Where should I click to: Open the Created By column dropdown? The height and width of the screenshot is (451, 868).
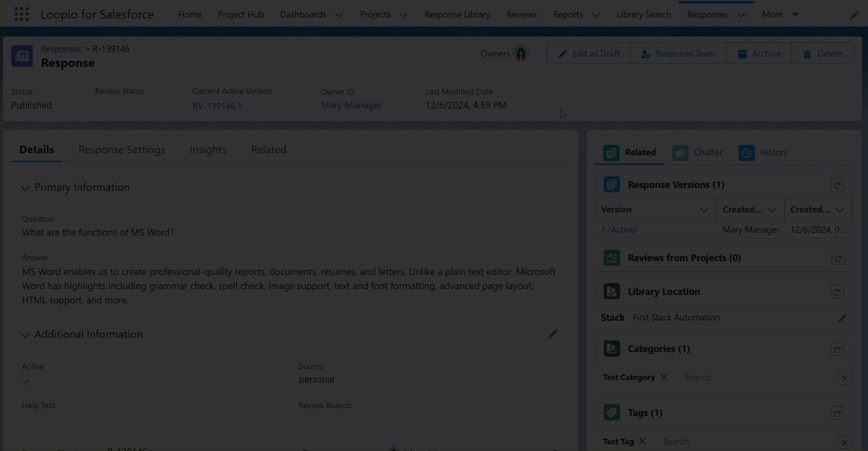point(772,210)
